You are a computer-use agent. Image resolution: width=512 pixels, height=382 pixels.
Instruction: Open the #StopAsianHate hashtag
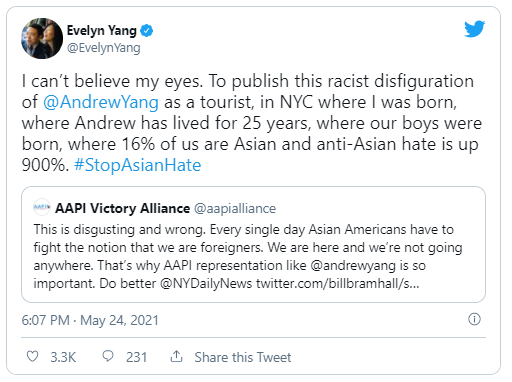pos(137,165)
